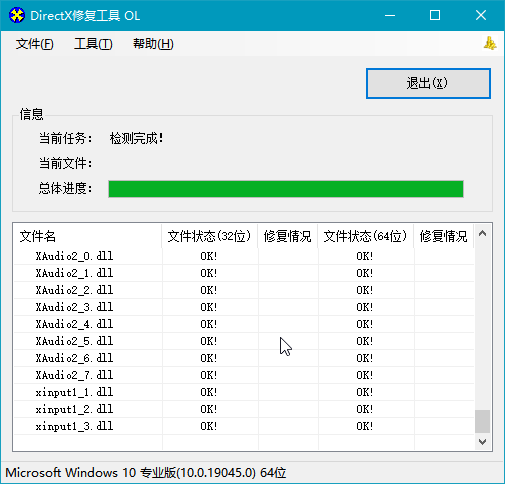
Task: Click the rightmost 修复情况 column header
Action: (444, 236)
